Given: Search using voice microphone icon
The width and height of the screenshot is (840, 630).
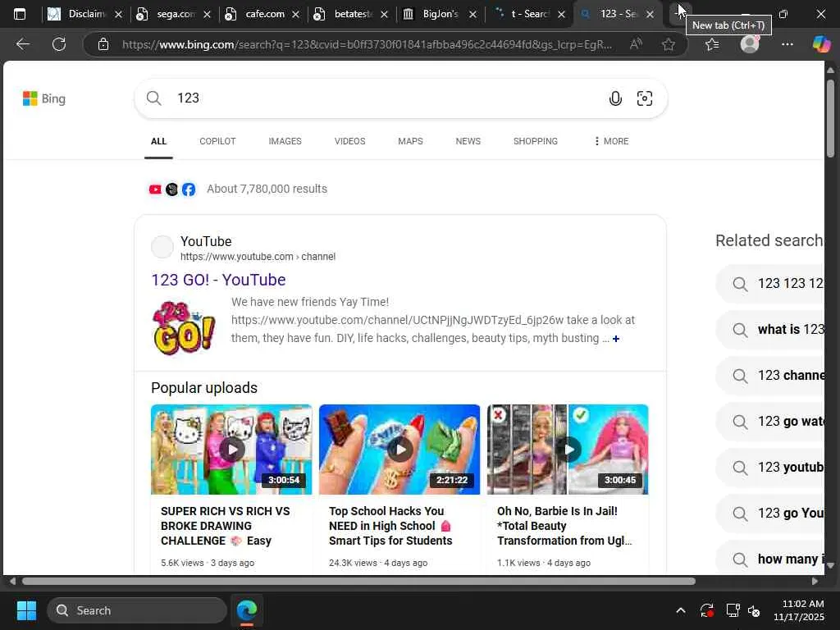Looking at the screenshot, I should [615, 98].
